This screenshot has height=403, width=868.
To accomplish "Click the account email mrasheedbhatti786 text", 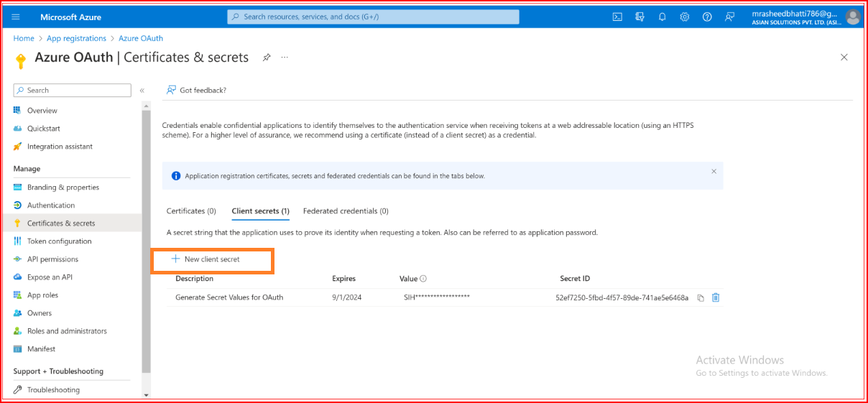I will [x=794, y=13].
